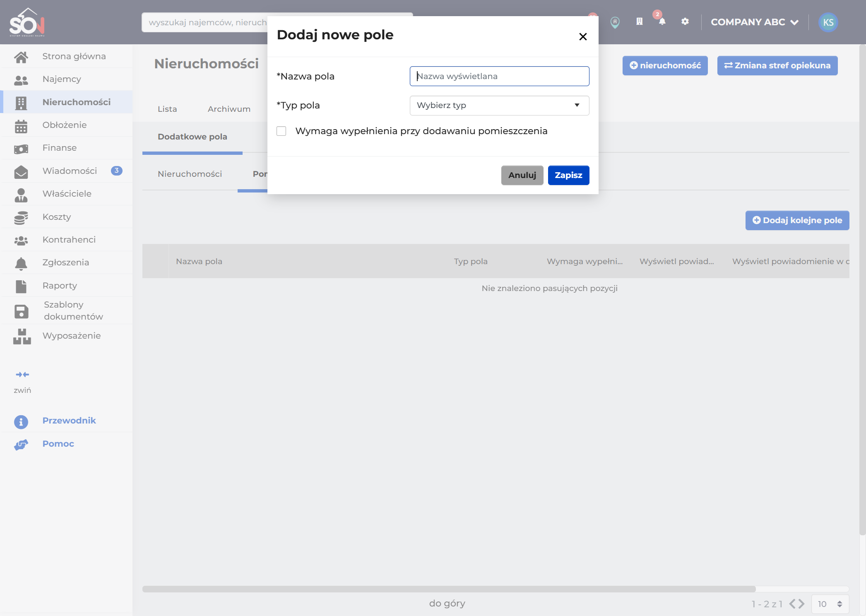This screenshot has width=866, height=616.
Task: Open Szablony dokumentów save icon
Action: click(21, 311)
